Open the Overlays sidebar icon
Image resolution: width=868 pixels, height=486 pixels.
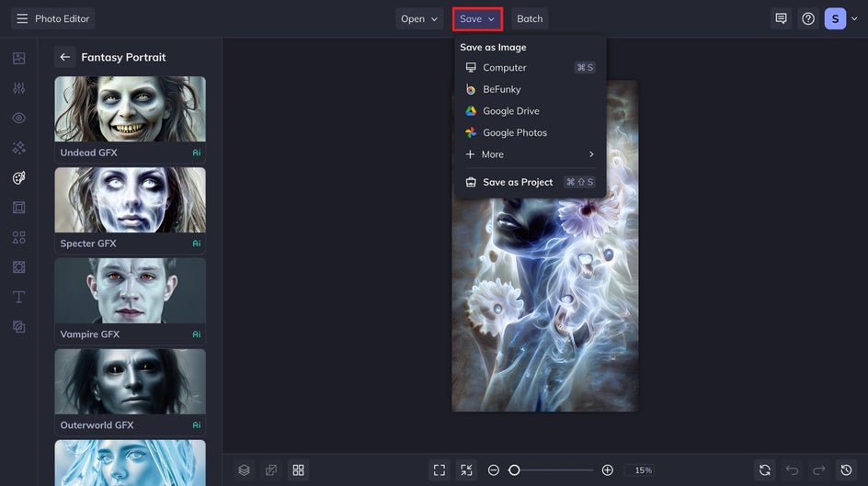pyautogui.click(x=18, y=267)
